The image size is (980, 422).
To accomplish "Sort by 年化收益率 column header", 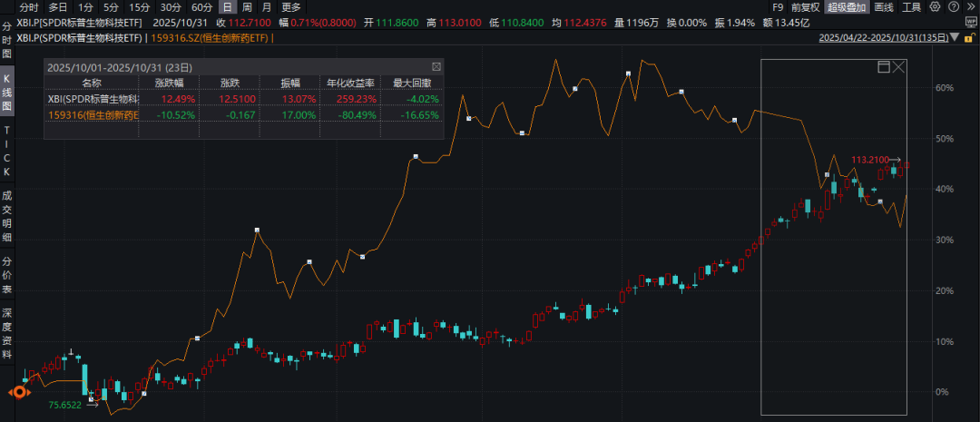I will click(344, 82).
